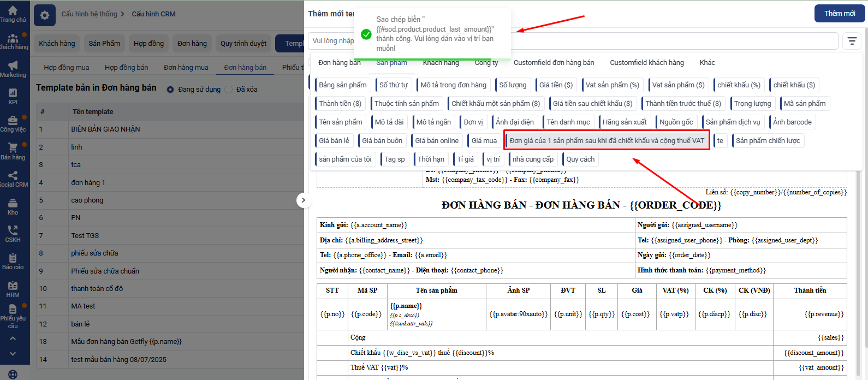Screen dimensions: 868x380
Task: Open Khách hàng in the left sidebar
Action: coord(13,41)
